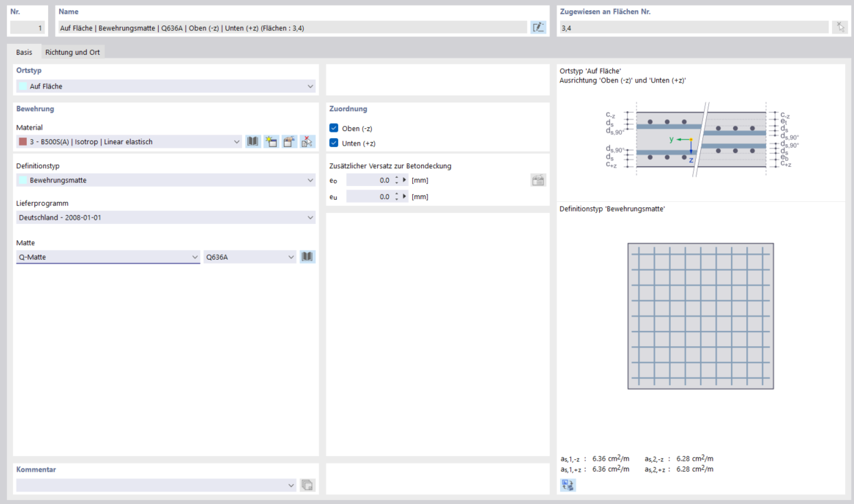Switch to the Basis tab
Screen dimensions: 854x504
tap(24, 52)
